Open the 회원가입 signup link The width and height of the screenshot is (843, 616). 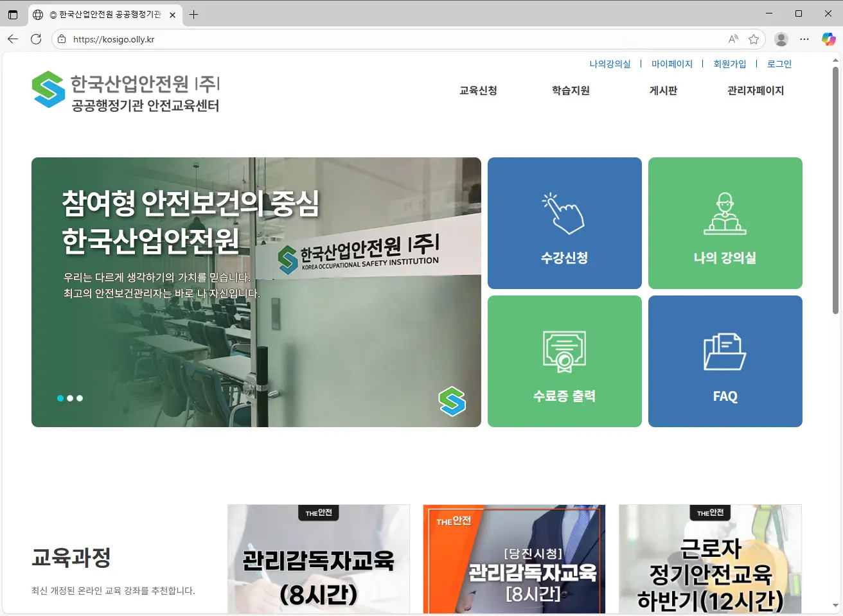(x=730, y=64)
